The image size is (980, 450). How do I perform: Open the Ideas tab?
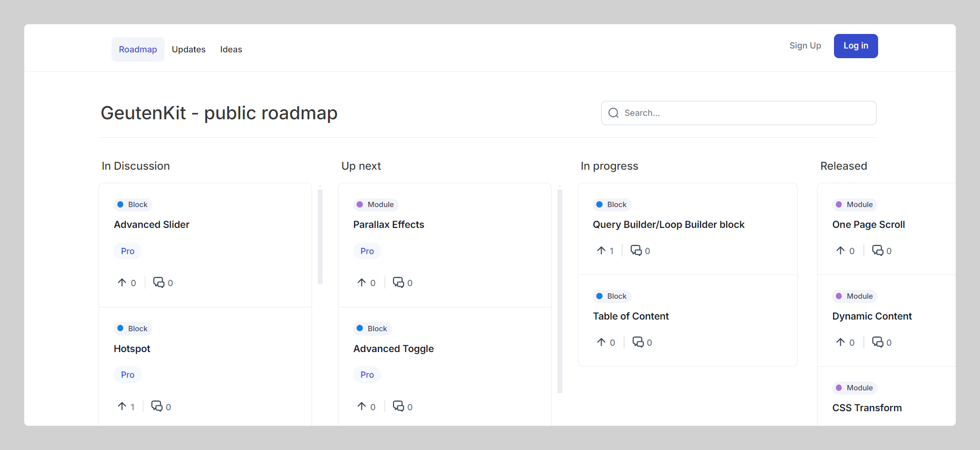(x=231, y=49)
